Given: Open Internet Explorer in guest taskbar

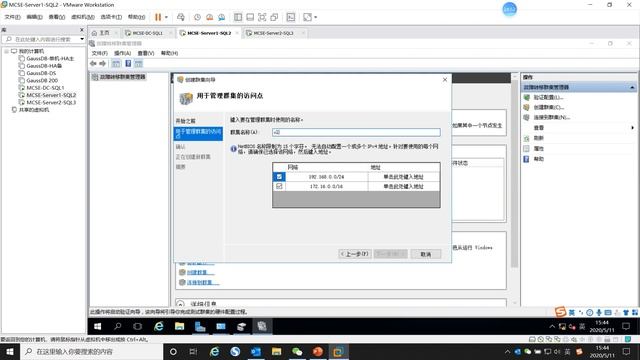Looking at the screenshot, I should point(158,327).
